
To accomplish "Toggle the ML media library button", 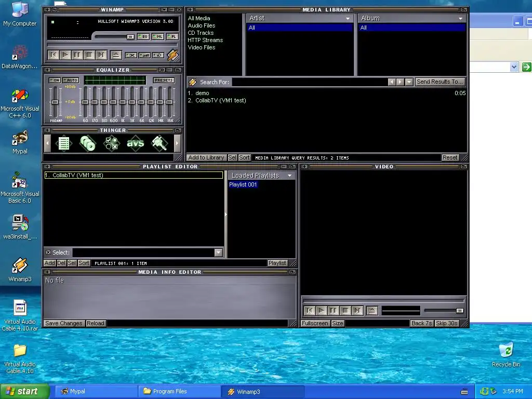I will tap(158, 37).
